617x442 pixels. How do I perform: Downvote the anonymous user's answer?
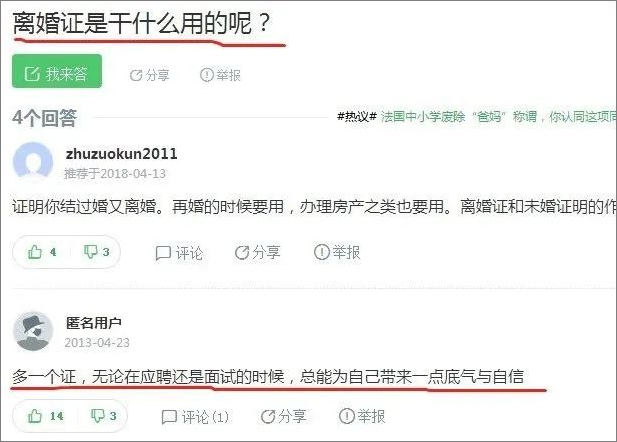coord(103,416)
